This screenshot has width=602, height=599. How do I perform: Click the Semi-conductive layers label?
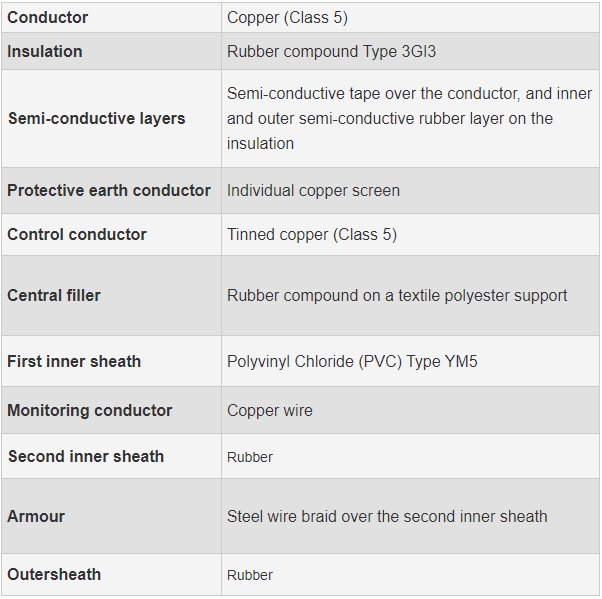97,118
